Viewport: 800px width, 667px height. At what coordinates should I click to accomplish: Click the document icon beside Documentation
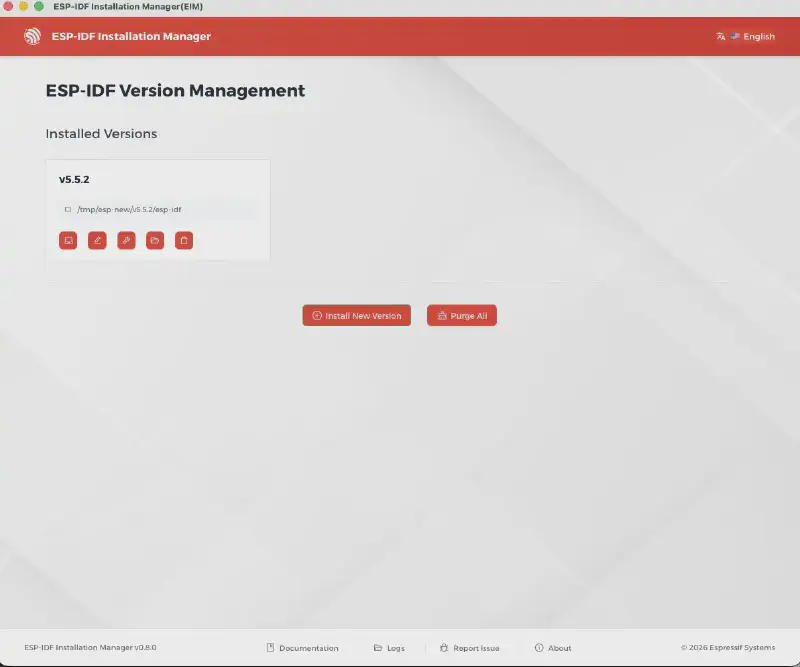pyautogui.click(x=268, y=647)
